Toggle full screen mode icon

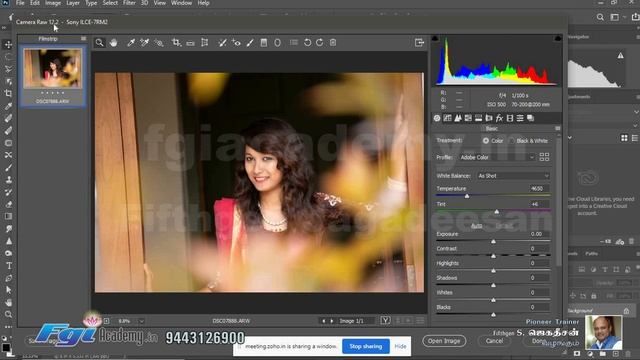tap(419, 42)
